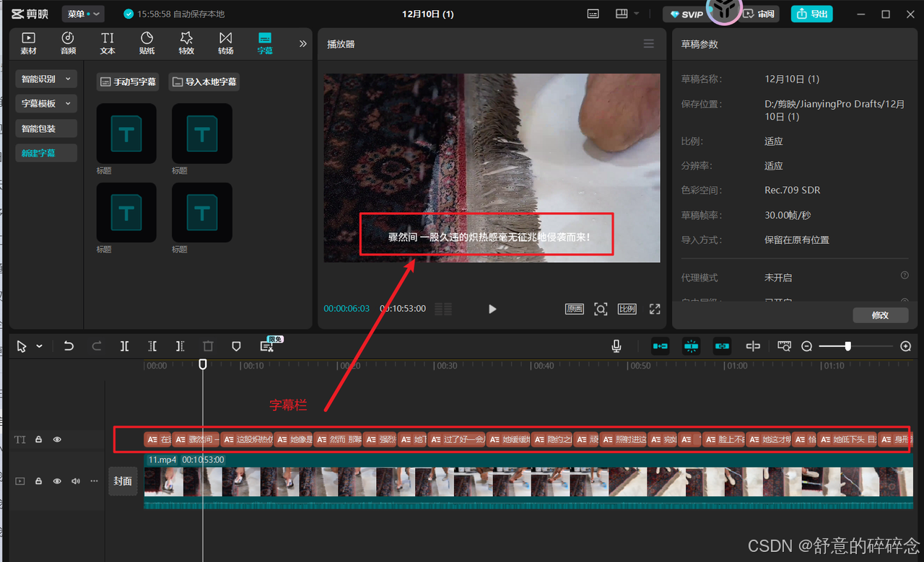924x562 pixels.
Task: Open the 素材 media tab
Action: [x=28, y=43]
